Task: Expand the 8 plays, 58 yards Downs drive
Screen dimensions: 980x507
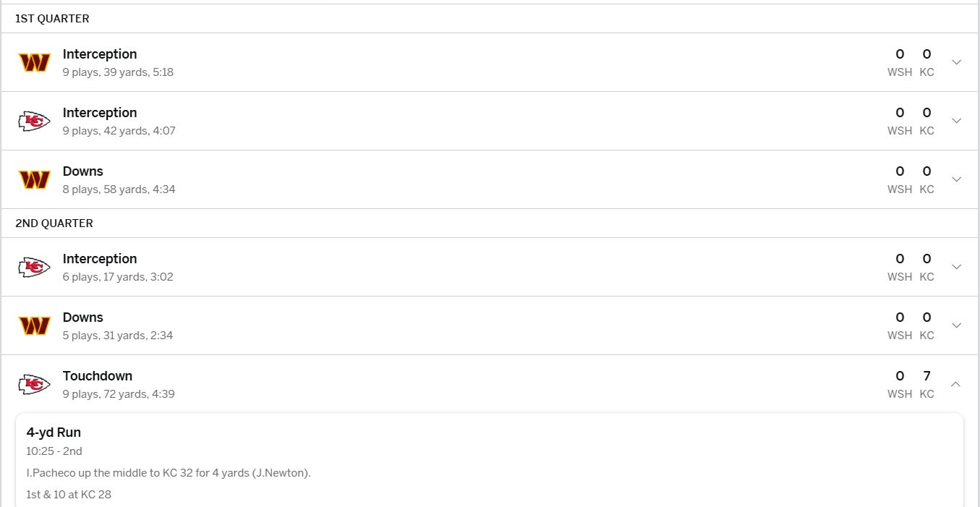Action: pyautogui.click(x=956, y=180)
